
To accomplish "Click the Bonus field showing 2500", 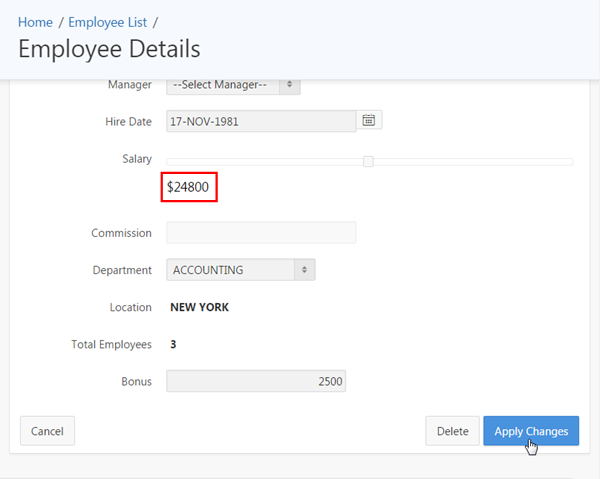I will (x=256, y=381).
